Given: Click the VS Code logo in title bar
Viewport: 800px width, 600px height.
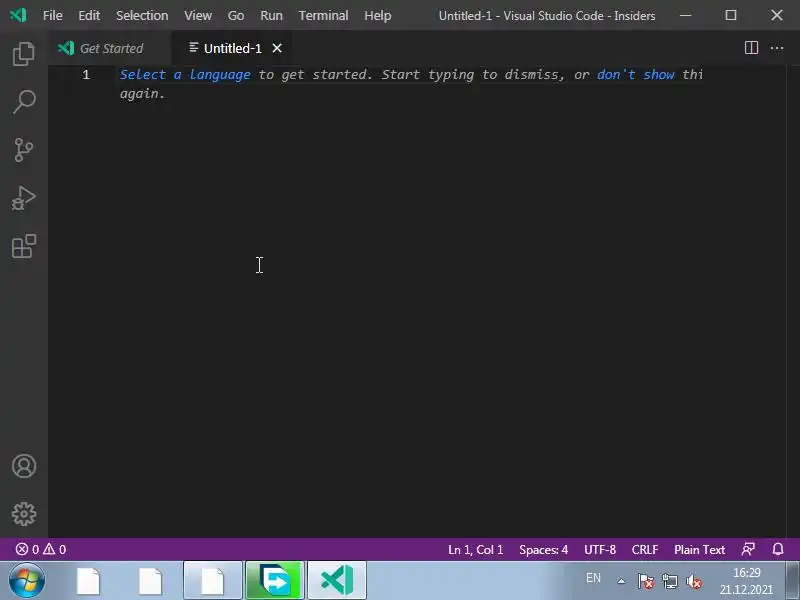Looking at the screenshot, I should click(x=18, y=15).
